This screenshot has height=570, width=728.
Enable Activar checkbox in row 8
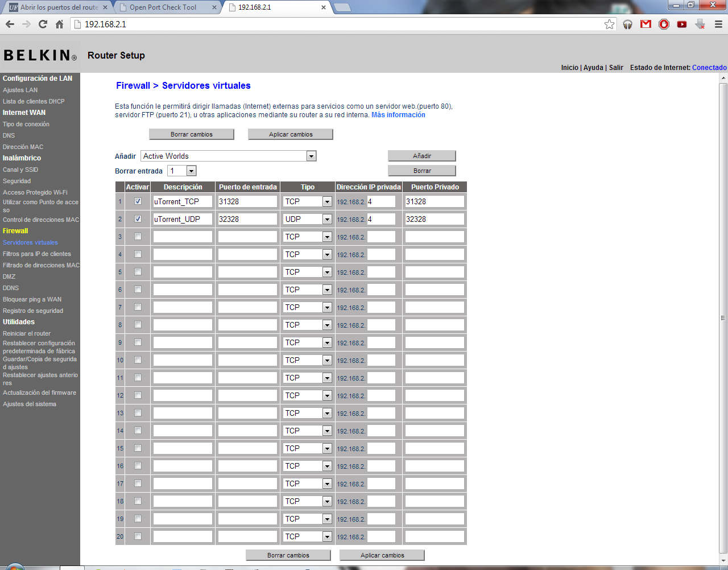tap(138, 325)
